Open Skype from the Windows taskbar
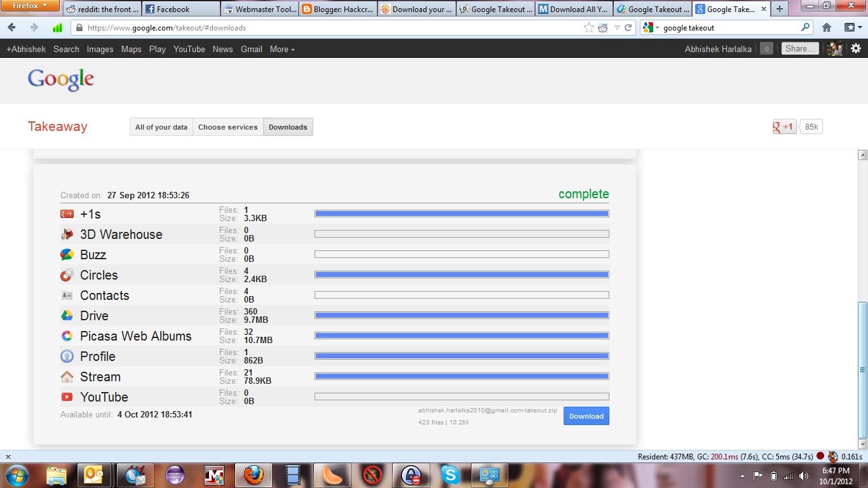Viewport: 868px width, 488px height. (451, 475)
